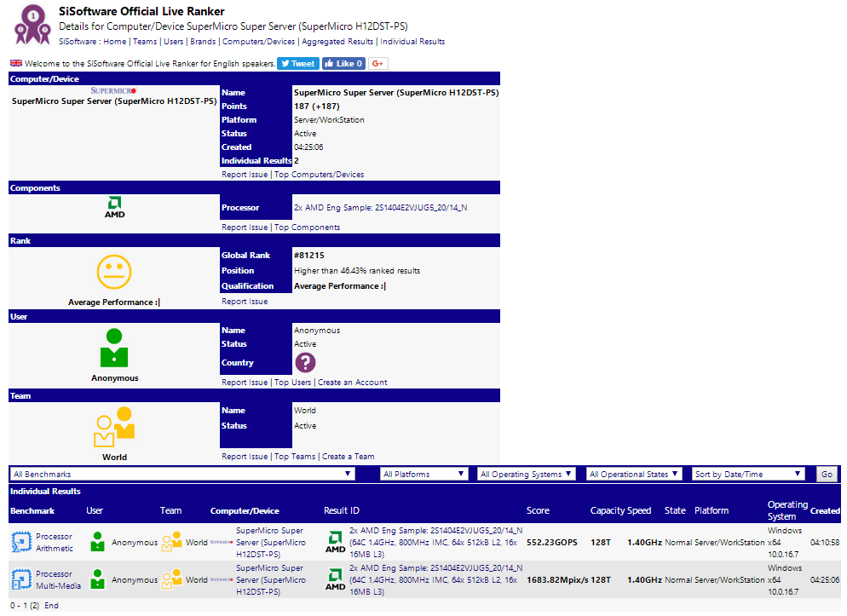Click Report Issue in User section
Screen dimensions: 847x616
click(x=245, y=383)
